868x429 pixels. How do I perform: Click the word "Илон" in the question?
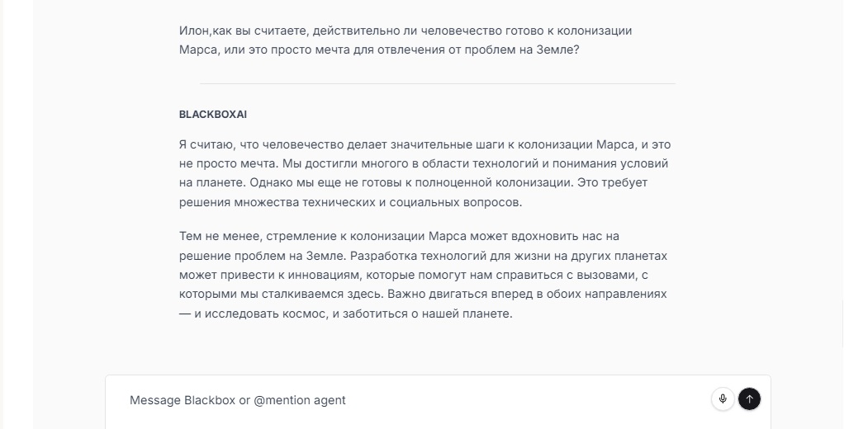pyautogui.click(x=194, y=31)
